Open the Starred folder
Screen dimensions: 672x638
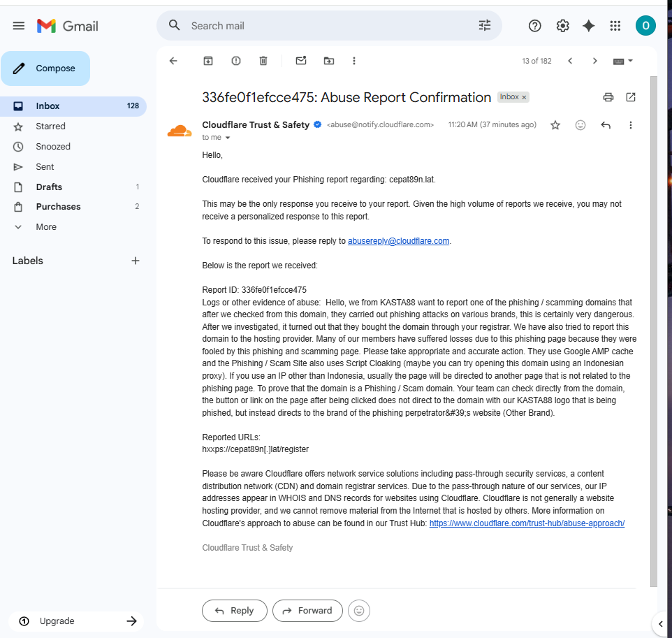[73, 126]
